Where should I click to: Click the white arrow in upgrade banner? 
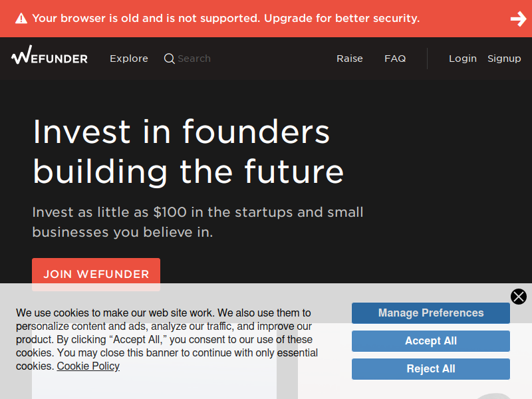pos(519,19)
